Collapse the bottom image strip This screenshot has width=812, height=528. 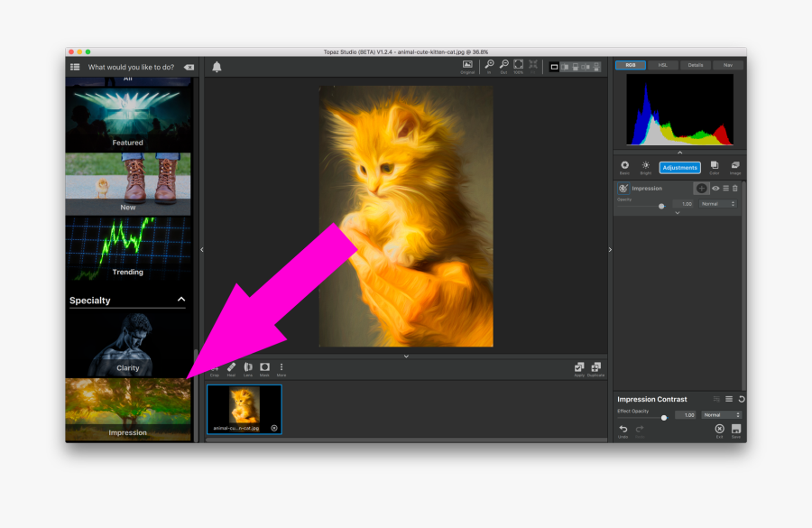click(406, 357)
